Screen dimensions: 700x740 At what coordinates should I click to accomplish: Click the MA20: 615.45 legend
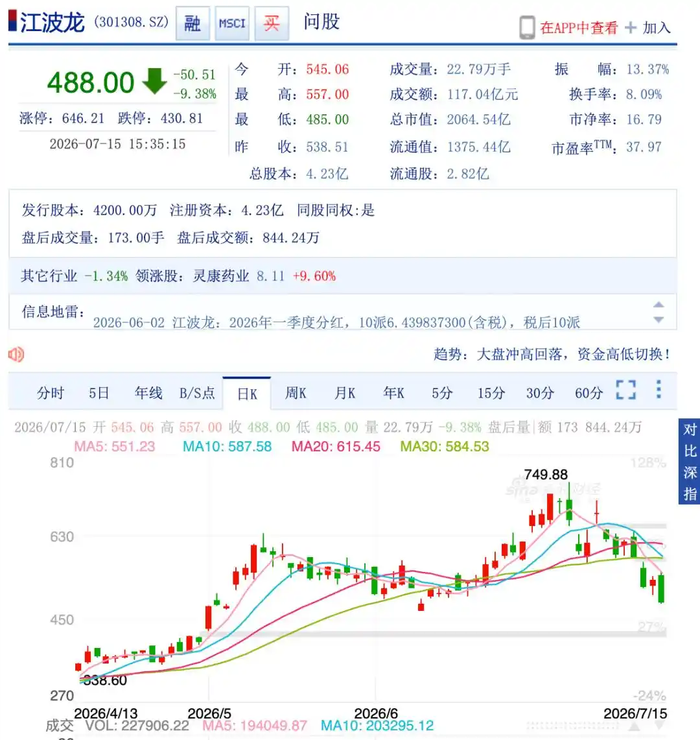[x=336, y=446]
